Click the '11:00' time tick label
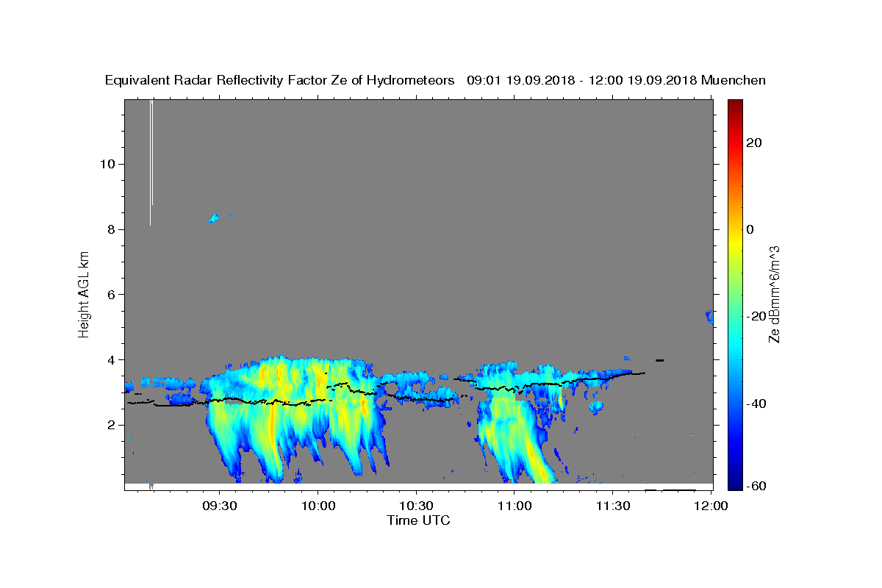882x588 pixels. pyautogui.click(x=514, y=506)
